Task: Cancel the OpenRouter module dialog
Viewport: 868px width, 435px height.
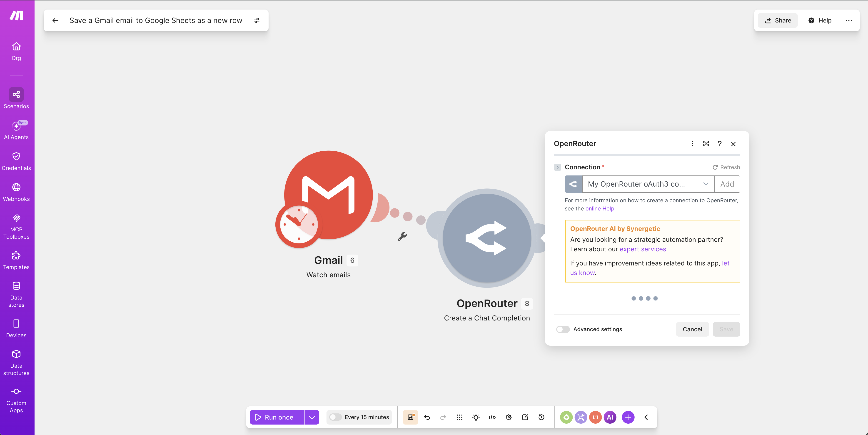Action: click(692, 329)
